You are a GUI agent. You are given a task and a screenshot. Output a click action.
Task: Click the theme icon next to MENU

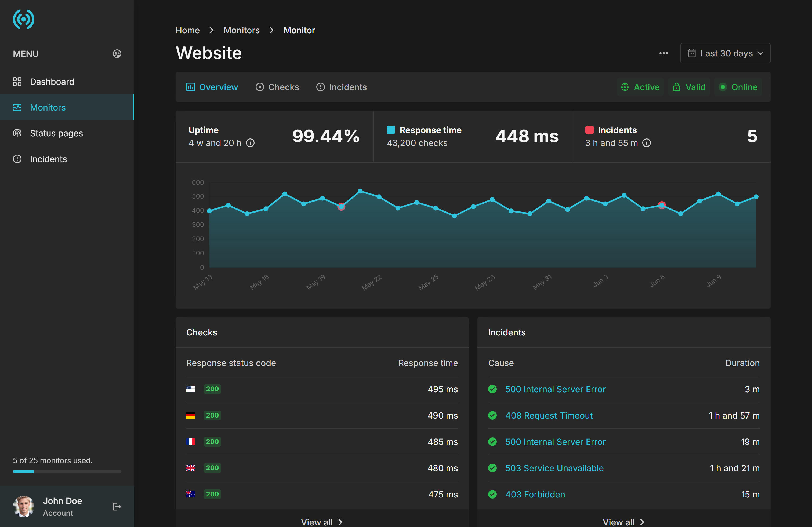pos(117,54)
